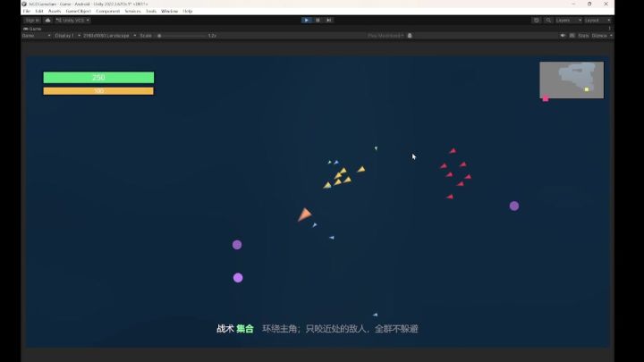Select the Game view tab
644x362 pixels.
coord(32,29)
